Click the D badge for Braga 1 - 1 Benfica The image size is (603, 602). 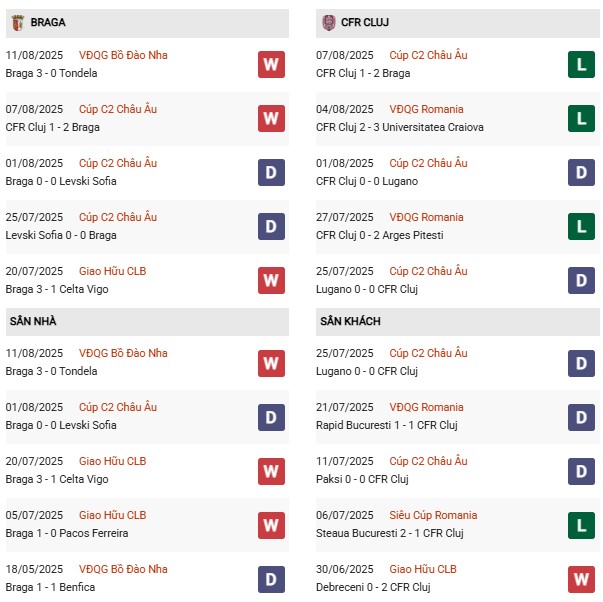(x=271, y=579)
